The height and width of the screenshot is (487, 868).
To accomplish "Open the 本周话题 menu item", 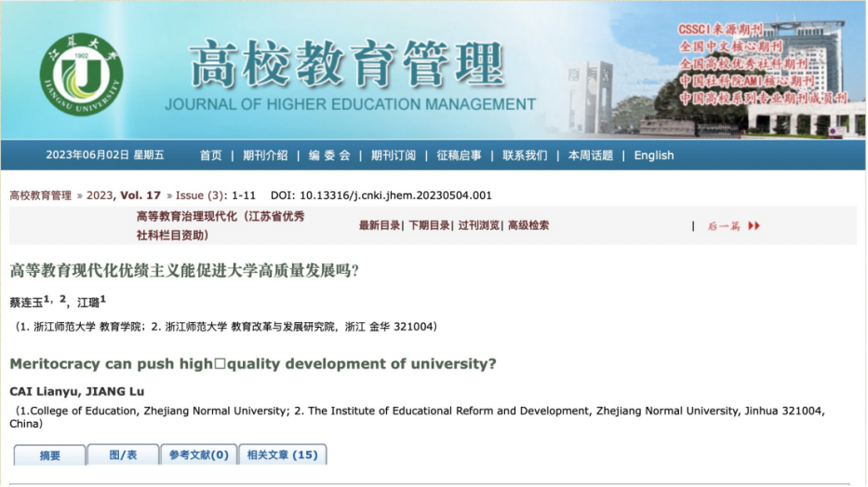I will 591,156.
